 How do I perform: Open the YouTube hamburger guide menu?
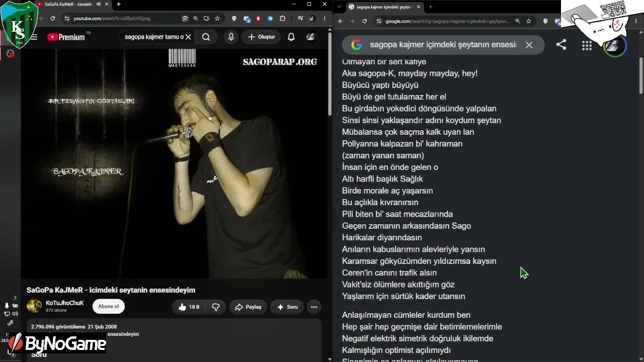[34, 37]
